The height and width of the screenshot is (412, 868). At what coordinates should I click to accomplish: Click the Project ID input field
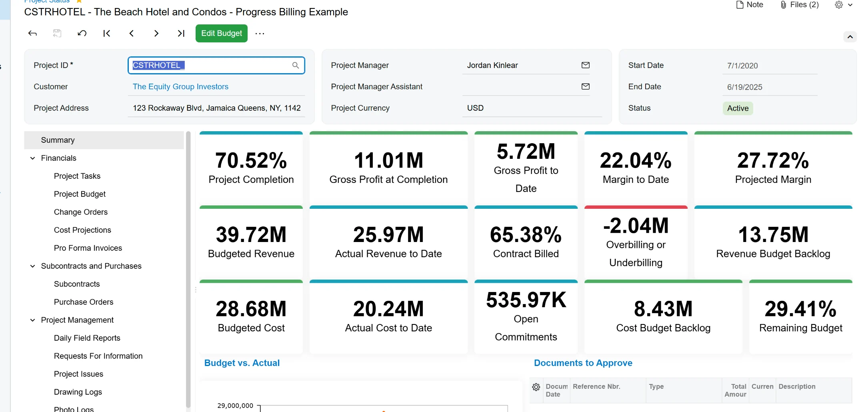pyautogui.click(x=216, y=65)
